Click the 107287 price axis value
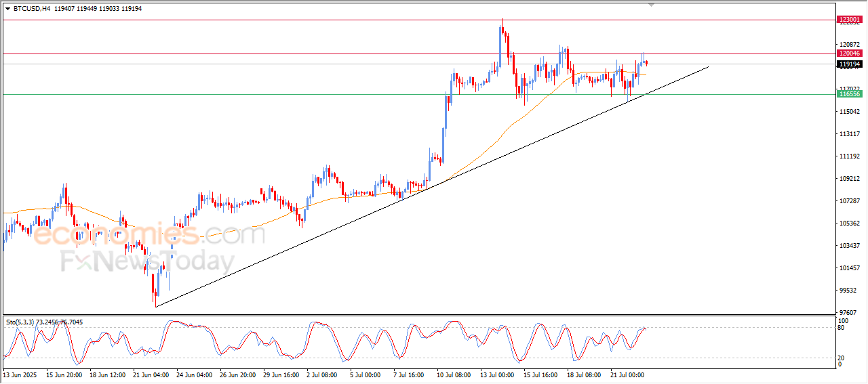 (x=850, y=200)
